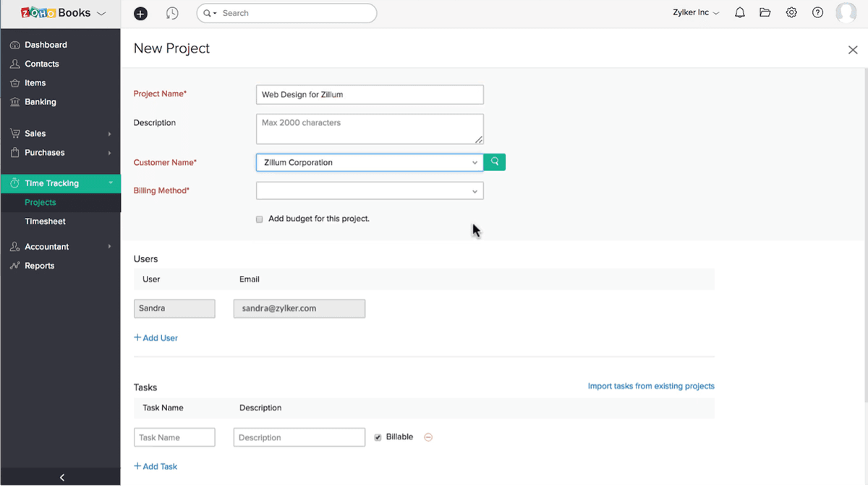Enable Add budget for this project
The image size is (868, 488).
[260, 219]
